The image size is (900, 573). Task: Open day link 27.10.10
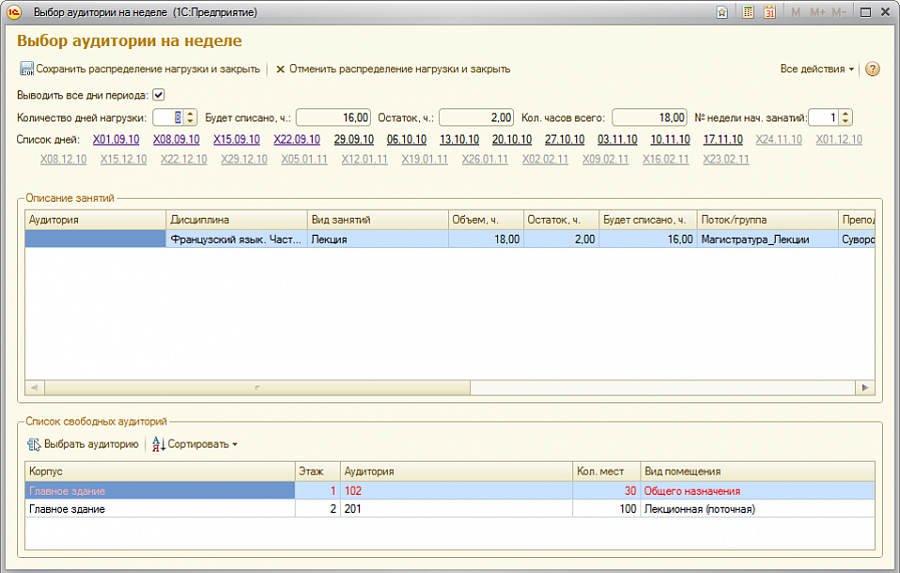click(565, 140)
